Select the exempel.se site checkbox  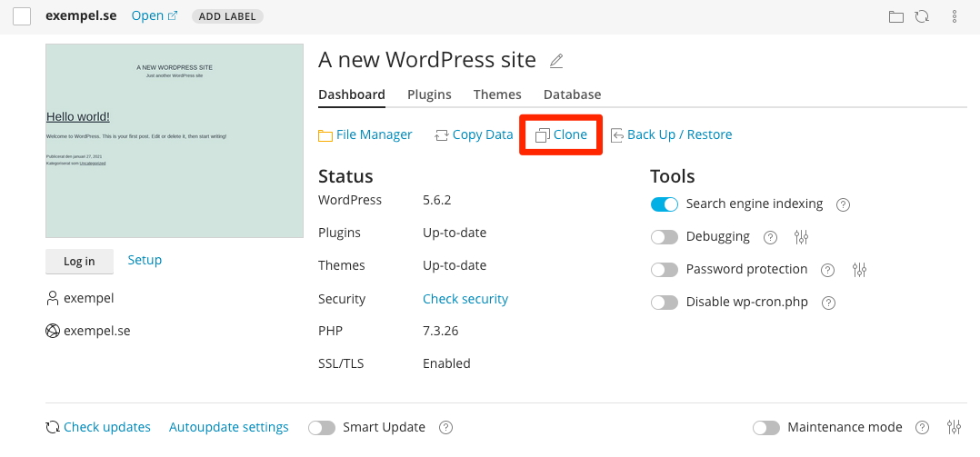(22, 16)
